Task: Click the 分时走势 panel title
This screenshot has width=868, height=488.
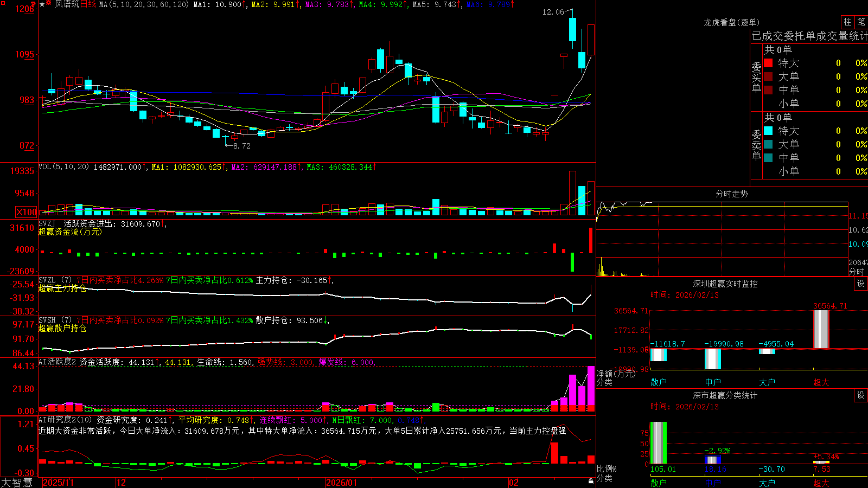Action: pyautogui.click(x=731, y=194)
